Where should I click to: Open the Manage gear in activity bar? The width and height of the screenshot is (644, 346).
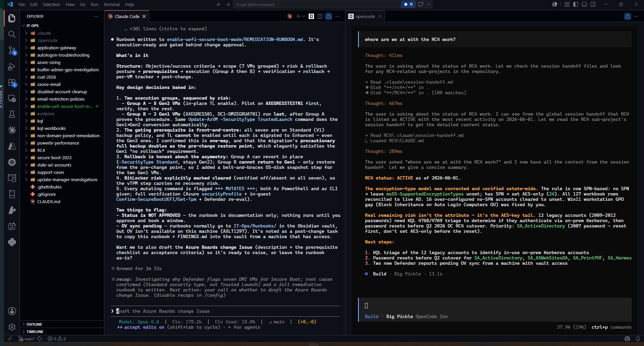point(12,327)
